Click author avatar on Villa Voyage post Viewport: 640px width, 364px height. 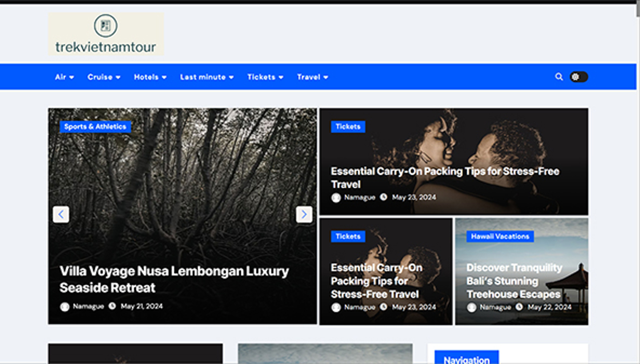click(x=64, y=307)
